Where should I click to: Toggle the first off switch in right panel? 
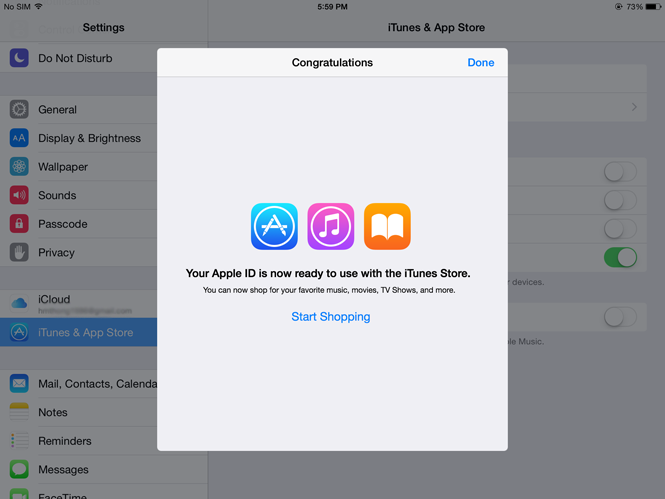click(x=620, y=172)
